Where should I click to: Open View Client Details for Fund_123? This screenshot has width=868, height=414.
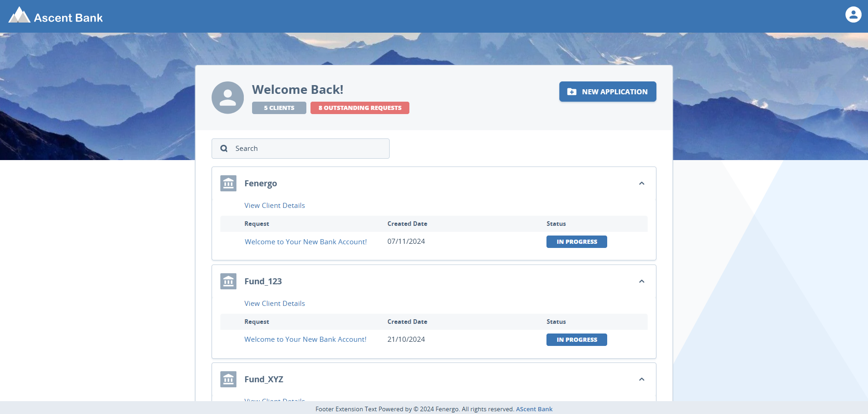[x=274, y=303]
